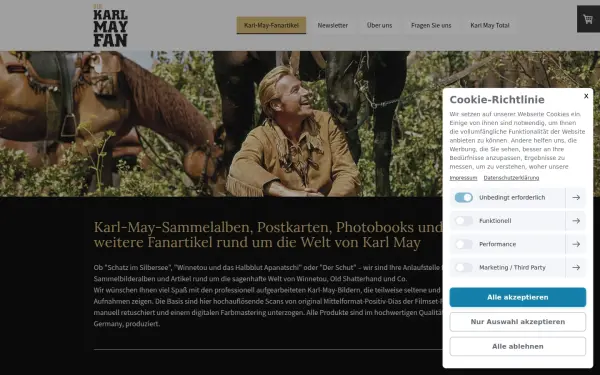
Task: Open Fragen Sie uns menu item
Action: coord(431,25)
